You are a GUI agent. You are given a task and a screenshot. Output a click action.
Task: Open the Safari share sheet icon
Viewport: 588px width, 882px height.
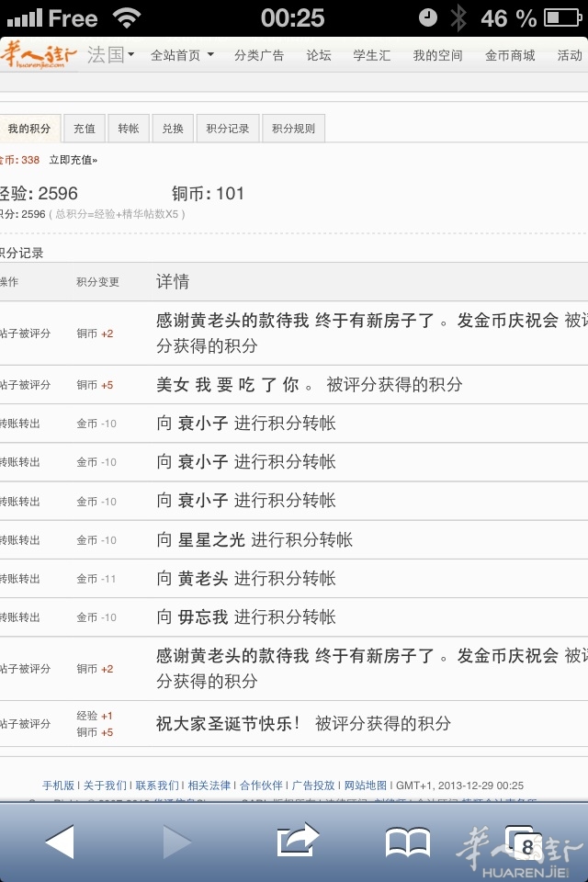[x=296, y=840]
